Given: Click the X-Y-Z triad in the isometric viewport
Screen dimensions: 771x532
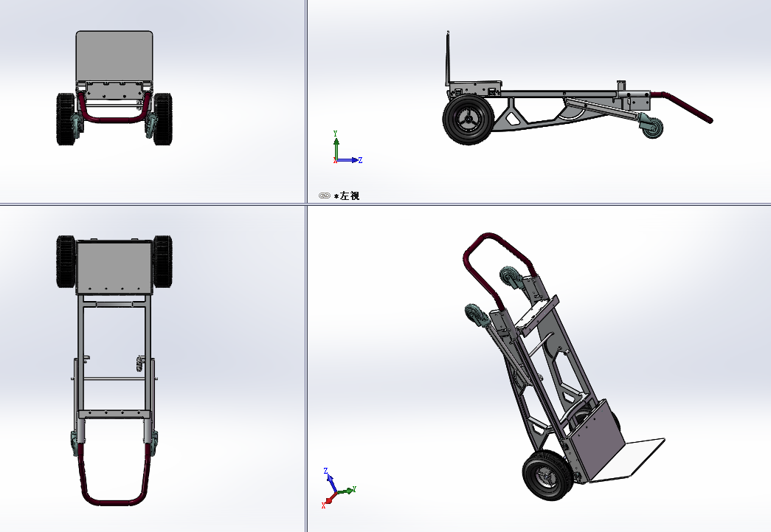Looking at the screenshot, I should coord(339,488).
